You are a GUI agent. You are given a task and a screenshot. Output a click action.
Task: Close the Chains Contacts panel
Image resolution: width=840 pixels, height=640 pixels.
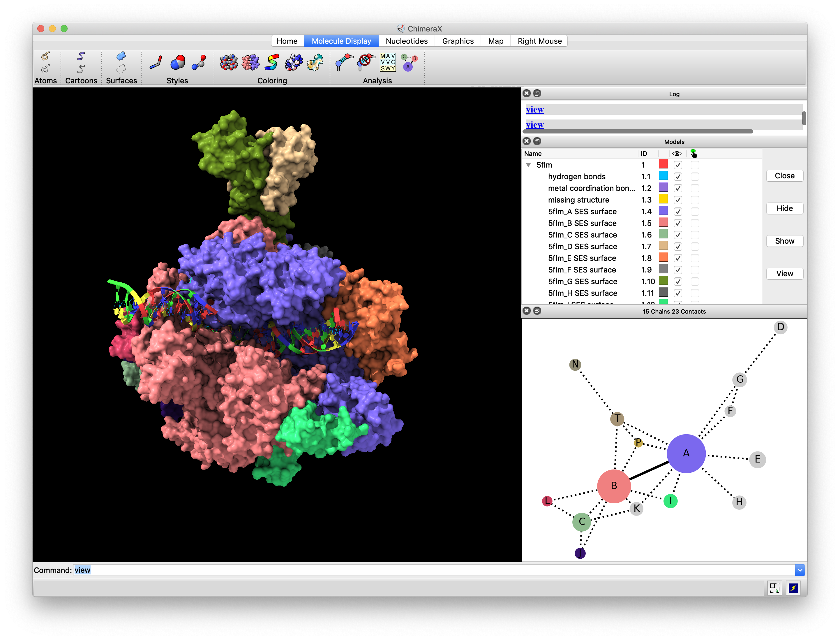click(527, 311)
